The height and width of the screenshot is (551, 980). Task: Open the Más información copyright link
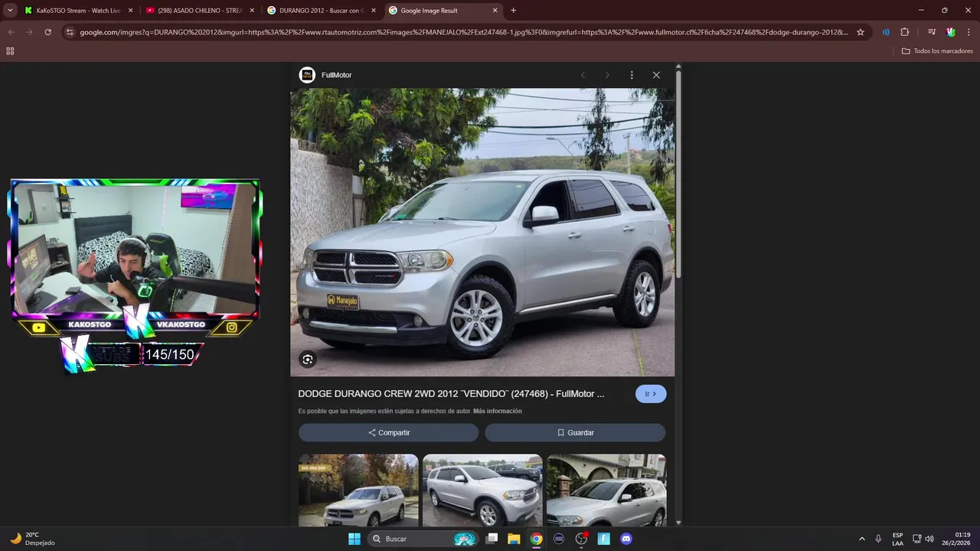[498, 411]
